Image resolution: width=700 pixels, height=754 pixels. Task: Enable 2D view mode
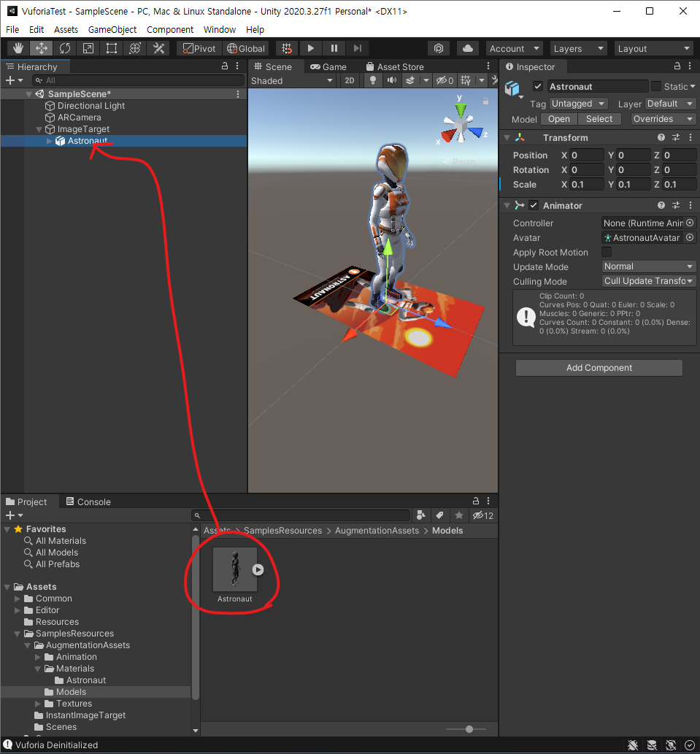tap(350, 80)
